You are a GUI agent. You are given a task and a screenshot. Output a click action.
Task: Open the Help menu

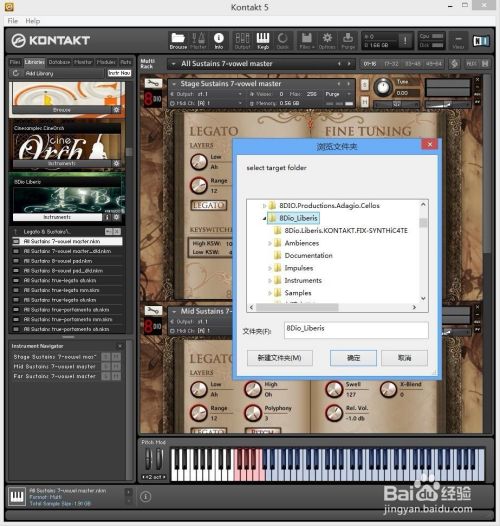tap(33, 21)
